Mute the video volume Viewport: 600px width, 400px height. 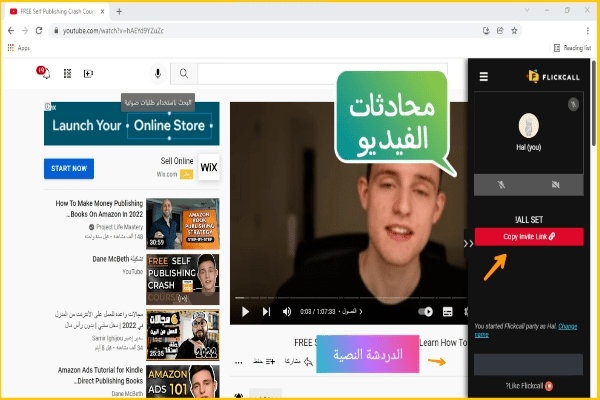click(287, 312)
